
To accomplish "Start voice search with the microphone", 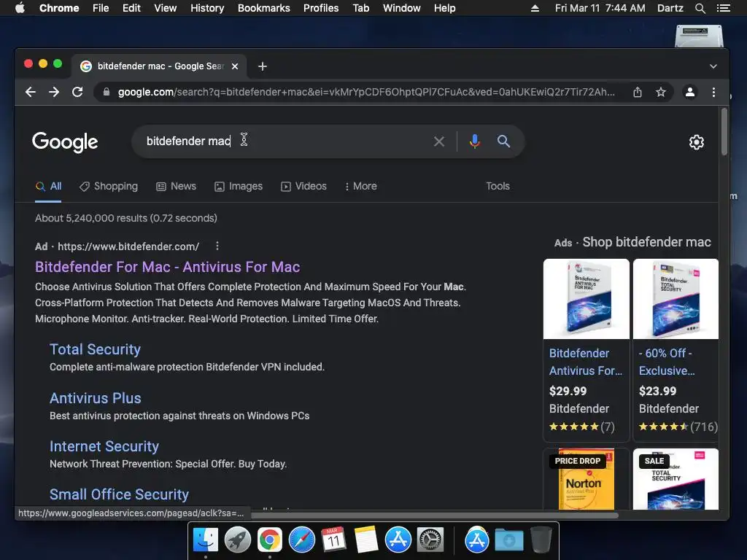I will [x=474, y=141].
